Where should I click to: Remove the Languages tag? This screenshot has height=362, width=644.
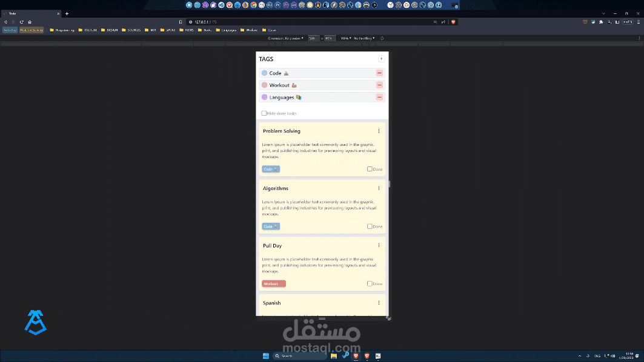click(379, 97)
